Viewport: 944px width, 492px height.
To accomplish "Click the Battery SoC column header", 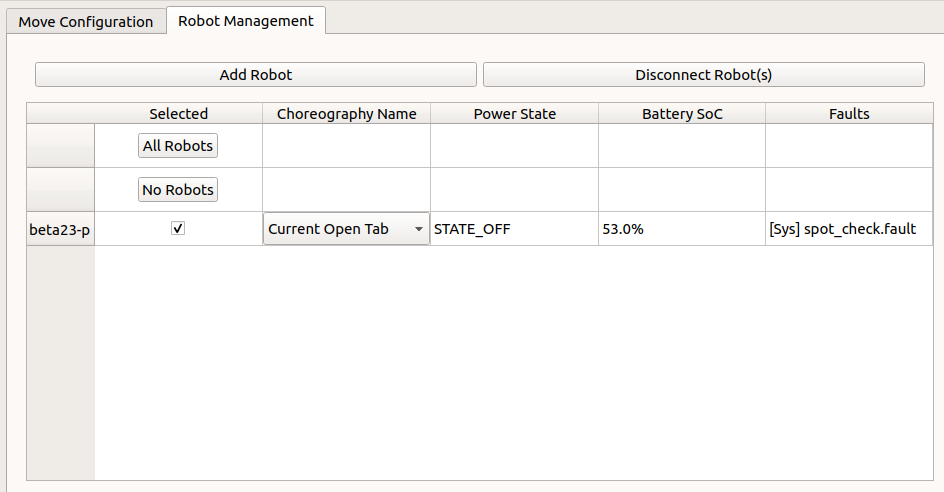I will click(682, 114).
